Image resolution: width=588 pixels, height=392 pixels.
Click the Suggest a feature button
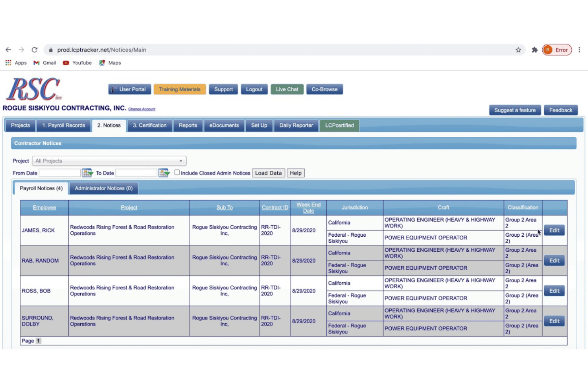[515, 110]
